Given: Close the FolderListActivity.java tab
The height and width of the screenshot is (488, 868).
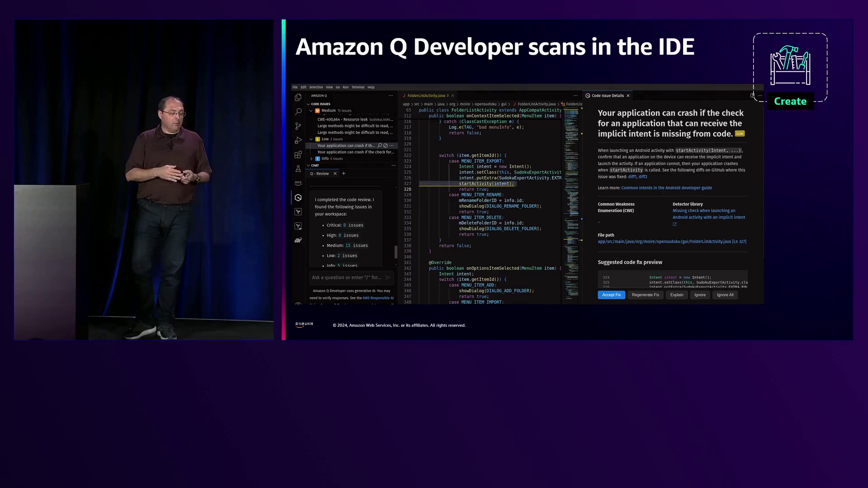Looking at the screenshot, I should tap(453, 96).
